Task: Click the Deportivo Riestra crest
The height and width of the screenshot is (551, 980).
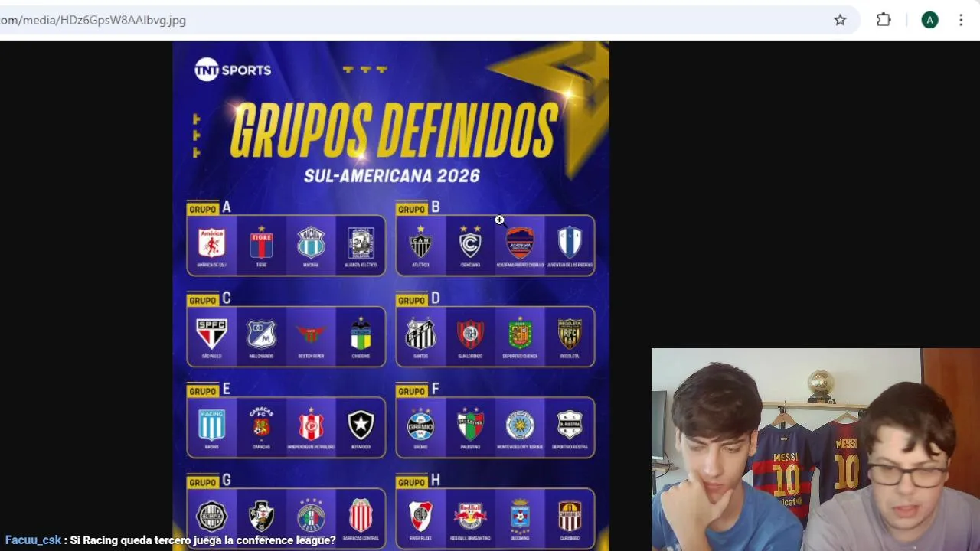Action: [x=570, y=425]
